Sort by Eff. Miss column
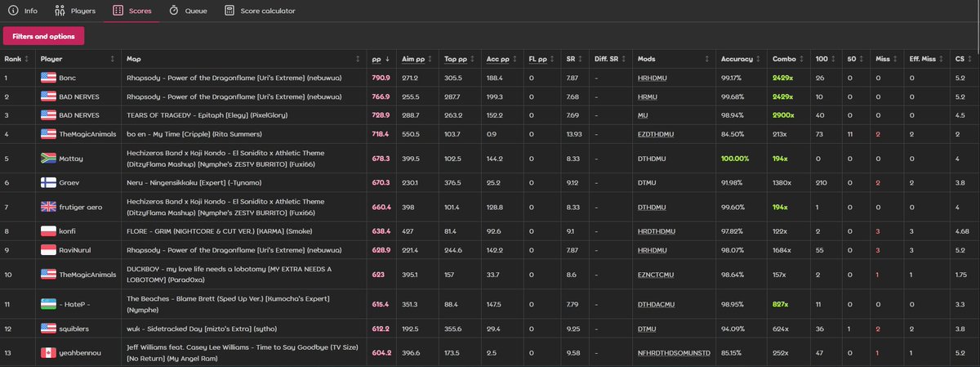The height and width of the screenshot is (367, 980). [x=928, y=59]
